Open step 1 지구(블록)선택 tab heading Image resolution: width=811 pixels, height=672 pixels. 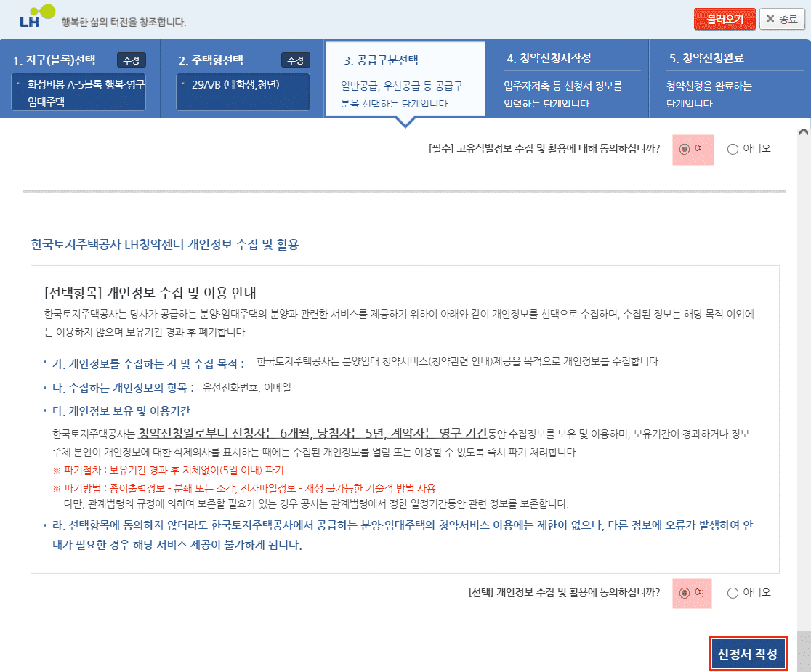[x=55, y=60]
